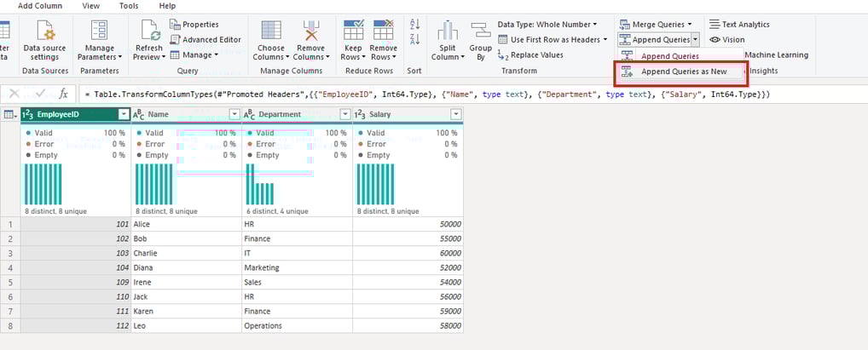Open the Tools tab
Image resolution: width=868 pixels, height=350 pixels.
(x=129, y=6)
